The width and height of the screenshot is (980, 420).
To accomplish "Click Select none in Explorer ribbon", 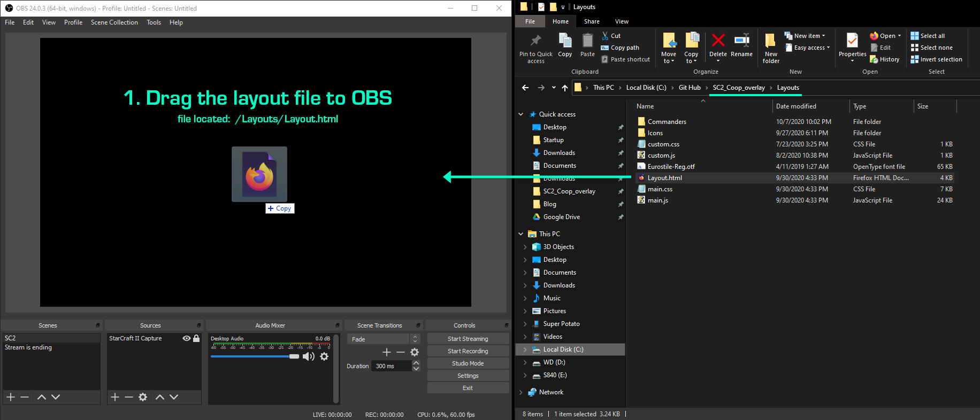I will point(931,48).
